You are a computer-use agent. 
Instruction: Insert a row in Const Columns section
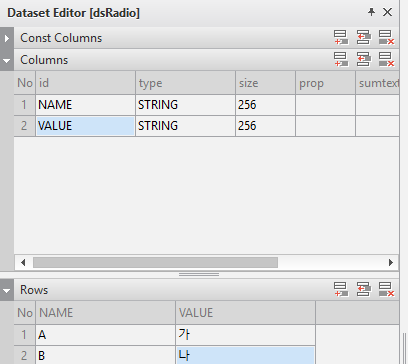pyautogui.click(x=363, y=37)
